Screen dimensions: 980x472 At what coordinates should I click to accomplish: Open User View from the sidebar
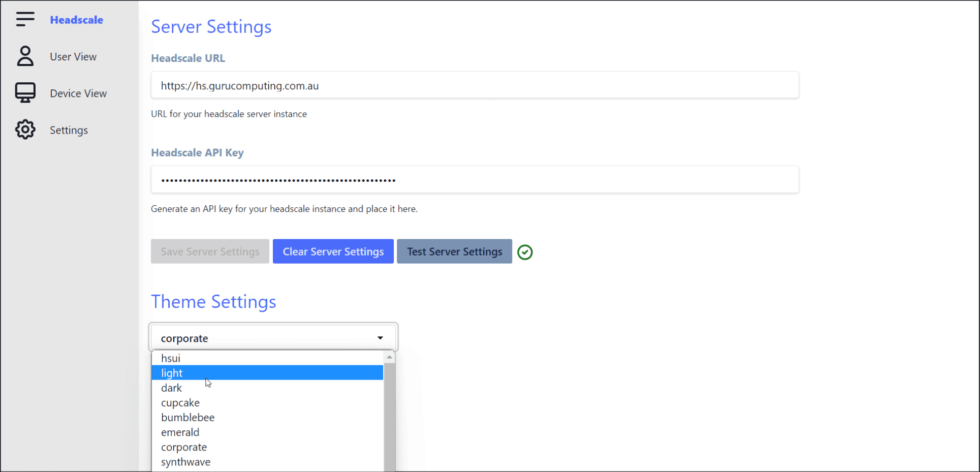pyautogui.click(x=73, y=56)
